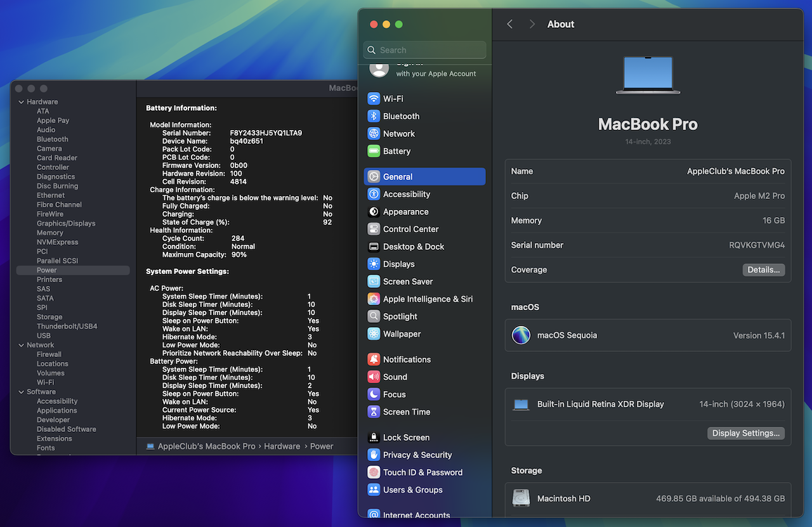Open Wi-Fi settings icon in sidebar

point(374,99)
